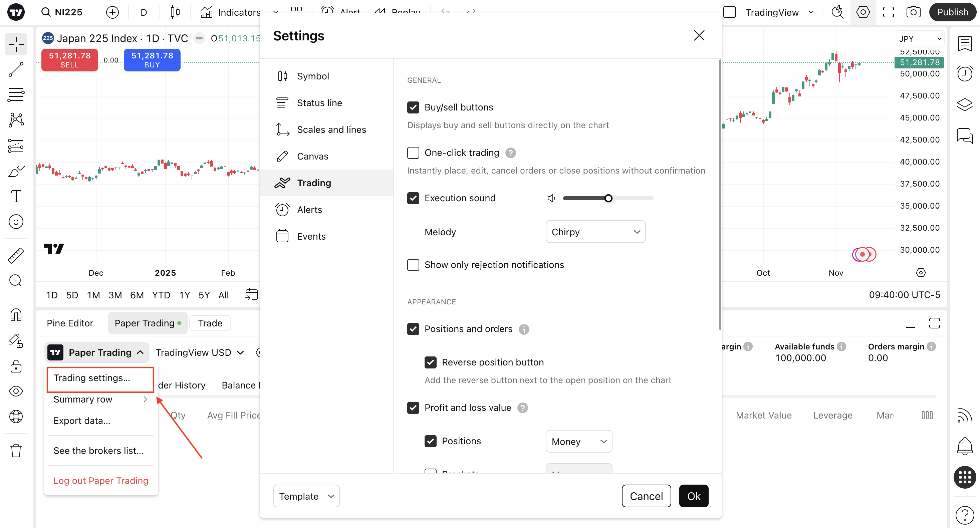Switch to Scales and lines settings tab
The image size is (980, 528).
point(331,130)
